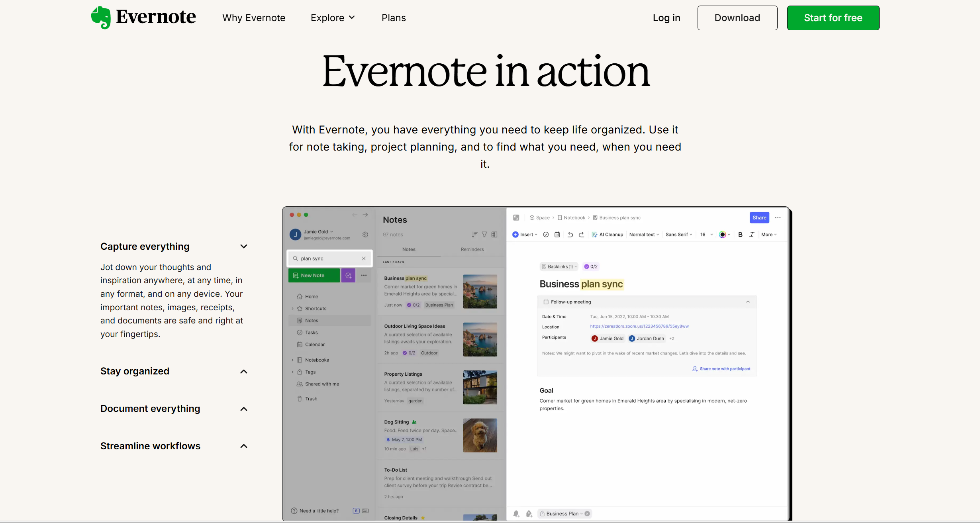Image resolution: width=980 pixels, height=523 pixels.
Task: Open the Normal text style dropdown
Action: (644, 235)
